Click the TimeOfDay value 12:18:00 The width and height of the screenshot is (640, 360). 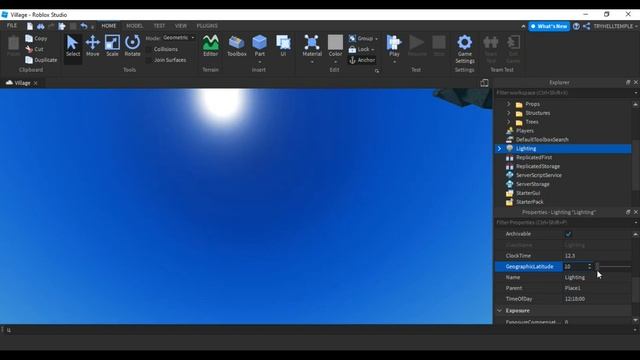coord(575,299)
